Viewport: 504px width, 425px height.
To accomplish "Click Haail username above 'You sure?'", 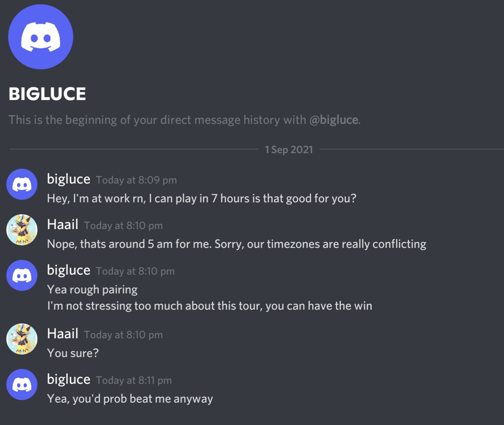I will tap(63, 334).
